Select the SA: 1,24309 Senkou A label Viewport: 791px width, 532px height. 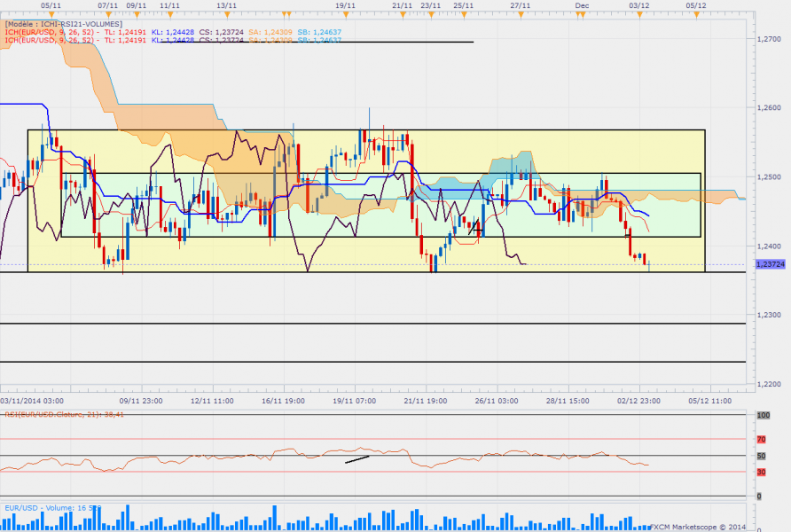(270, 32)
